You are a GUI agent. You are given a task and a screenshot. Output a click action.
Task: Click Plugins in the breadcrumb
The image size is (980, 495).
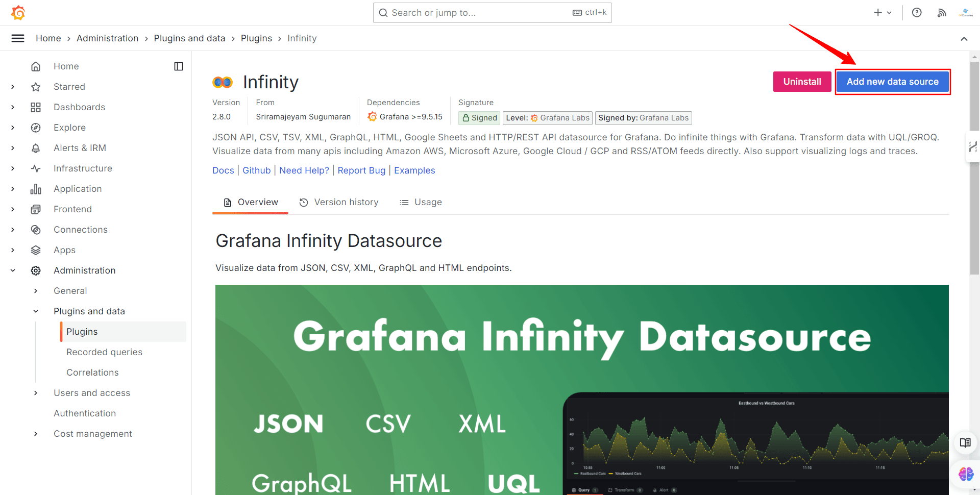(x=256, y=38)
